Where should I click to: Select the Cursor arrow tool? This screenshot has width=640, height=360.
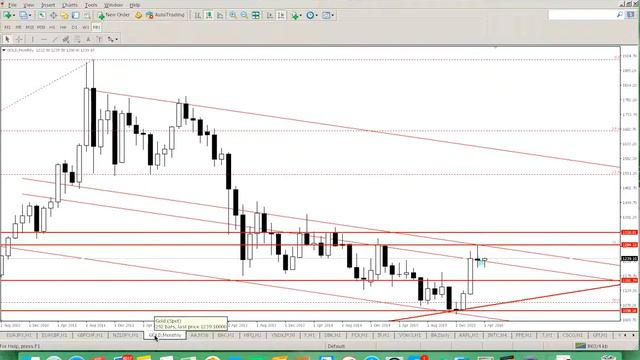tap(7, 39)
